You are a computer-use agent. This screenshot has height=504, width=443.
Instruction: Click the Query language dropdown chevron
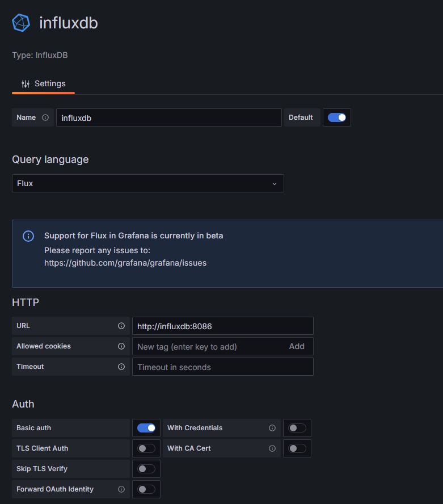pyautogui.click(x=275, y=184)
